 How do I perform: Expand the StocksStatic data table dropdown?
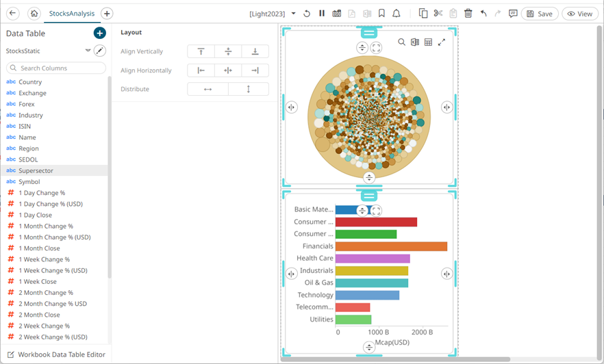tap(88, 51)
